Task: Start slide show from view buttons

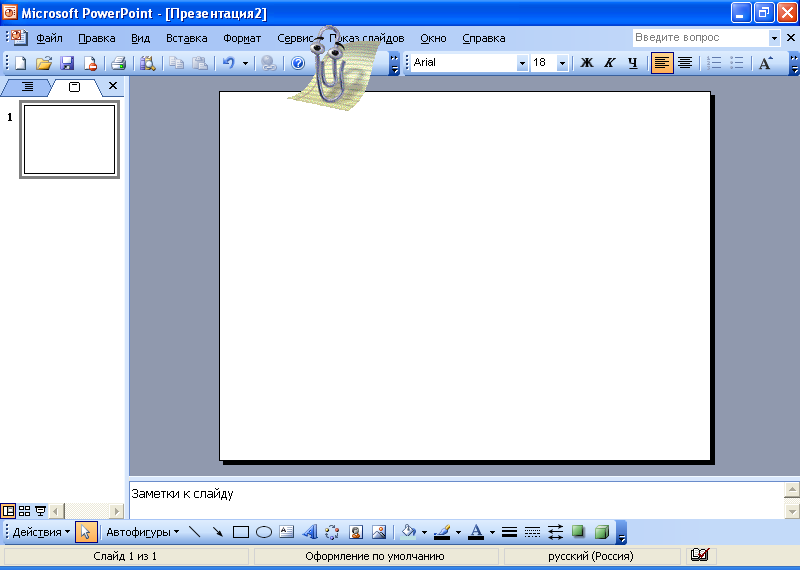Action: click(x=40, y=510)
